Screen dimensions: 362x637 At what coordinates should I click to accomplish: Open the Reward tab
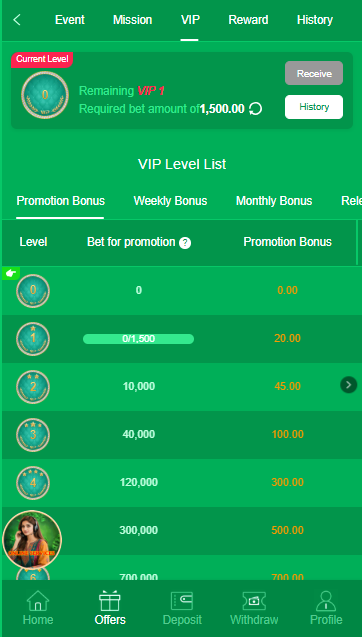coord(248,20)
